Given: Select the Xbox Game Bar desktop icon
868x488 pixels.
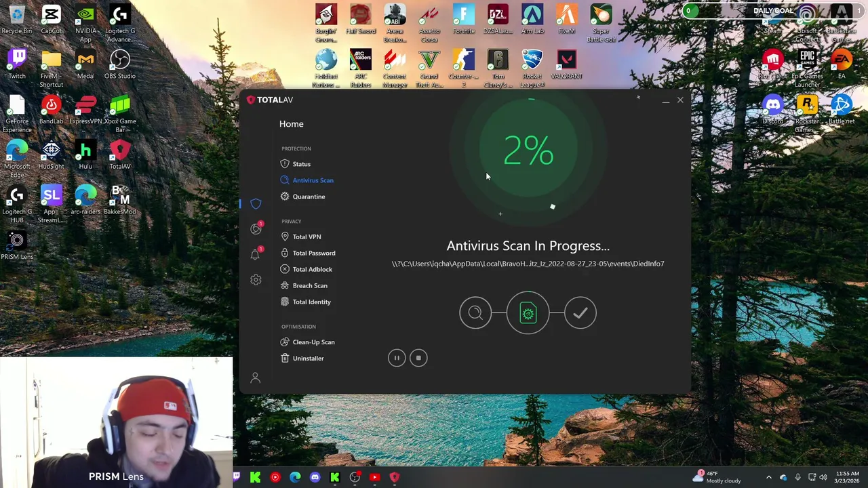Looking at the screenshot, I should 120,114.
